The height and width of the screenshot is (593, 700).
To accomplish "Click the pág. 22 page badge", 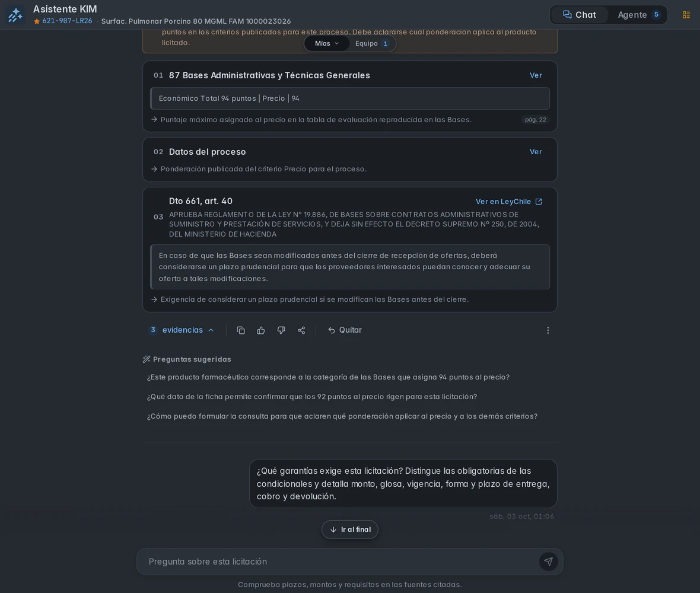I will pos(535,120).
